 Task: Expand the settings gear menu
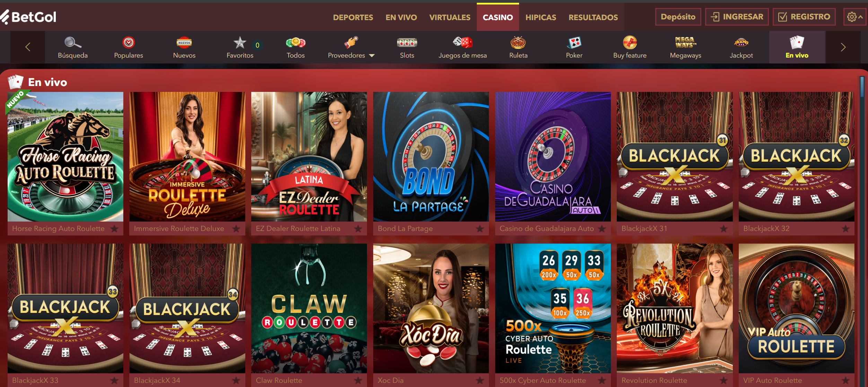tap(855, 17)
